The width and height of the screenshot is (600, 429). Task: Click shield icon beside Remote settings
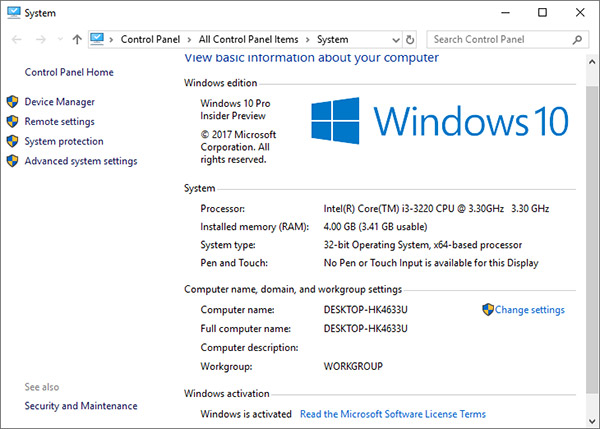(x=12, y=122)
